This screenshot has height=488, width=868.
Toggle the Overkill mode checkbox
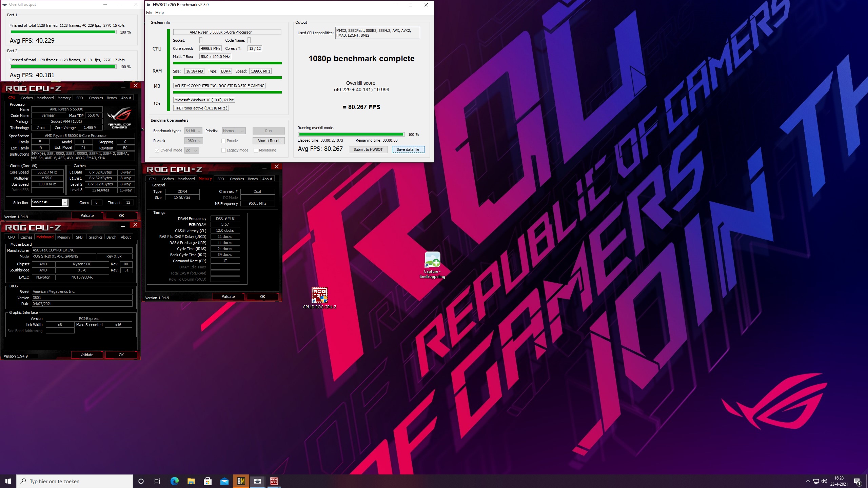157,150
